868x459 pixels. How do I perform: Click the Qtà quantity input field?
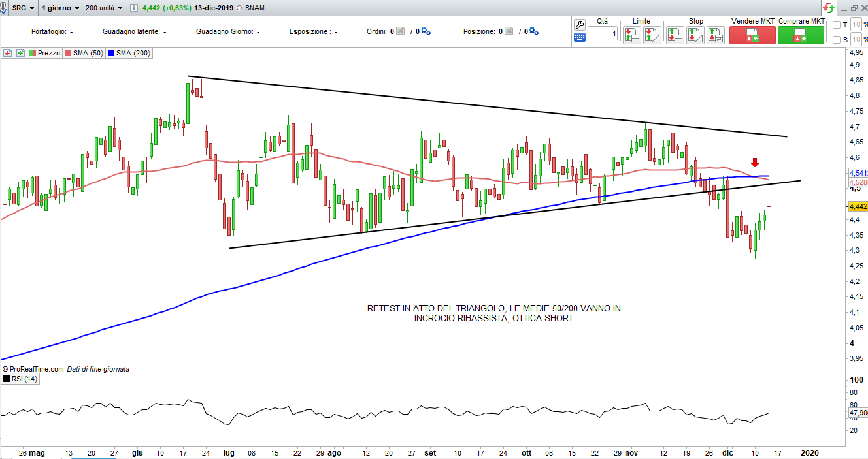pyautogui.click(x=602, y=33)
